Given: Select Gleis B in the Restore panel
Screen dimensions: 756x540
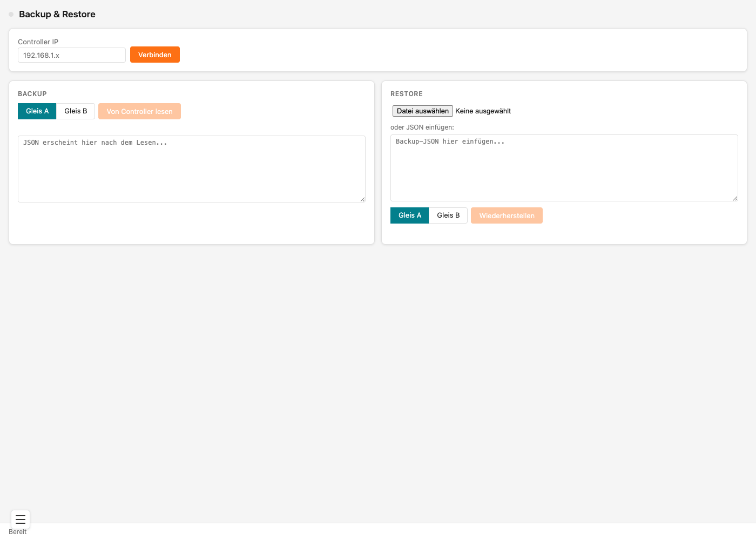Looking at the screenshot, I should click(x=448, y=215).
